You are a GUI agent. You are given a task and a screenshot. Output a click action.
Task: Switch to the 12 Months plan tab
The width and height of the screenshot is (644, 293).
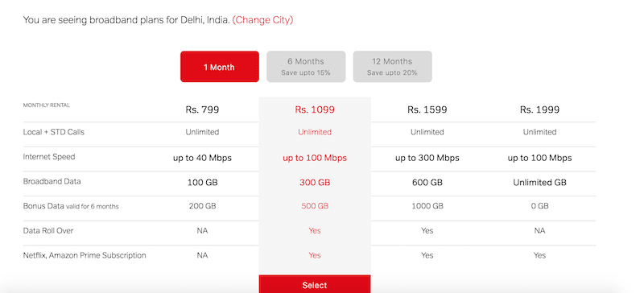pos(392,67)
